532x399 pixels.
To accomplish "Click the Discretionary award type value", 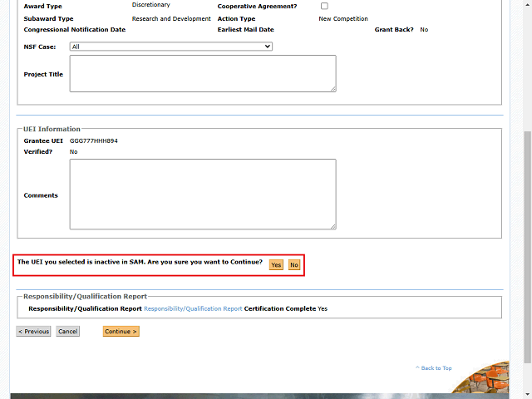I will (x=151, y=5).
